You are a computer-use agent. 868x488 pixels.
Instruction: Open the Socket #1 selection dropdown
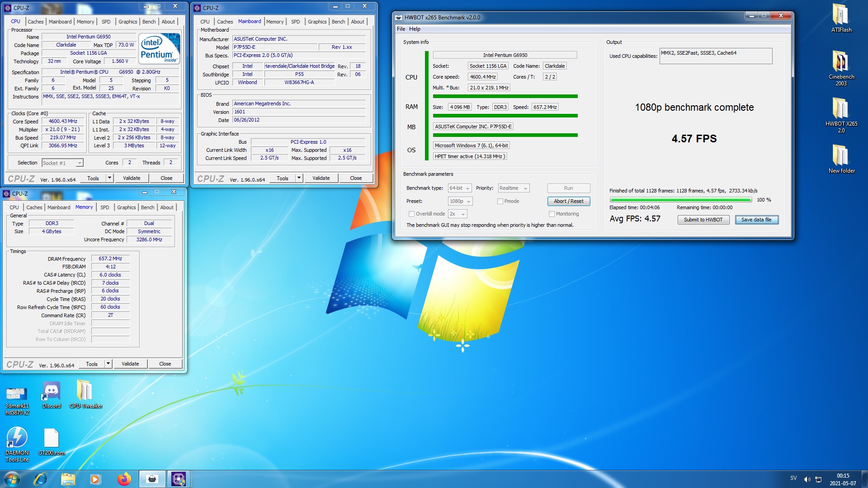coord(62,163)
